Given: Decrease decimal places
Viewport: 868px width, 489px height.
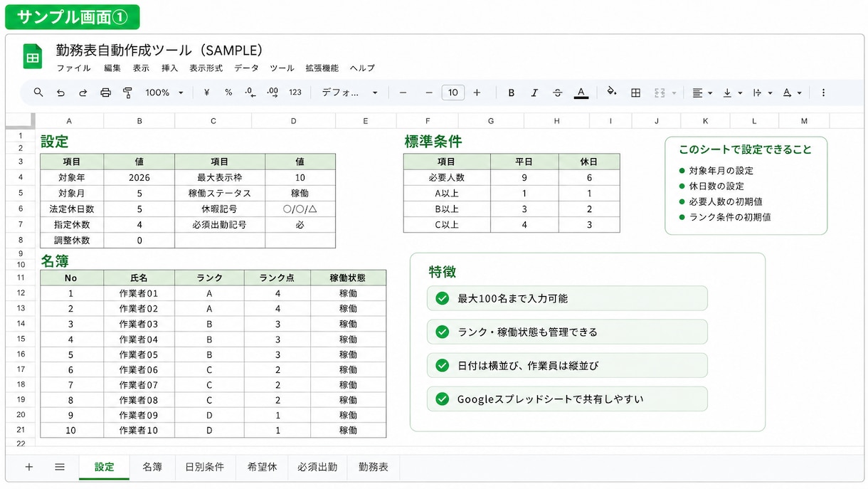Looking at the screenshot, I should tap(250, 93).
